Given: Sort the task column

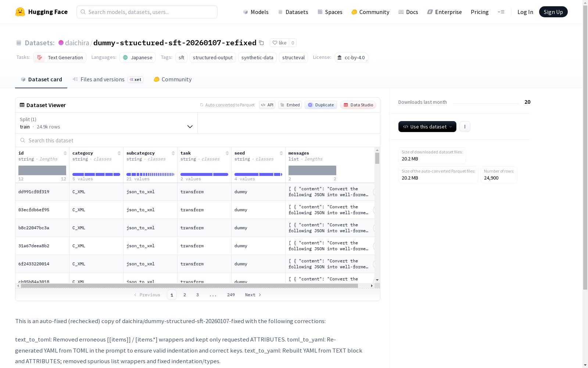Looking at the screenshot, I should pos(227,153).
